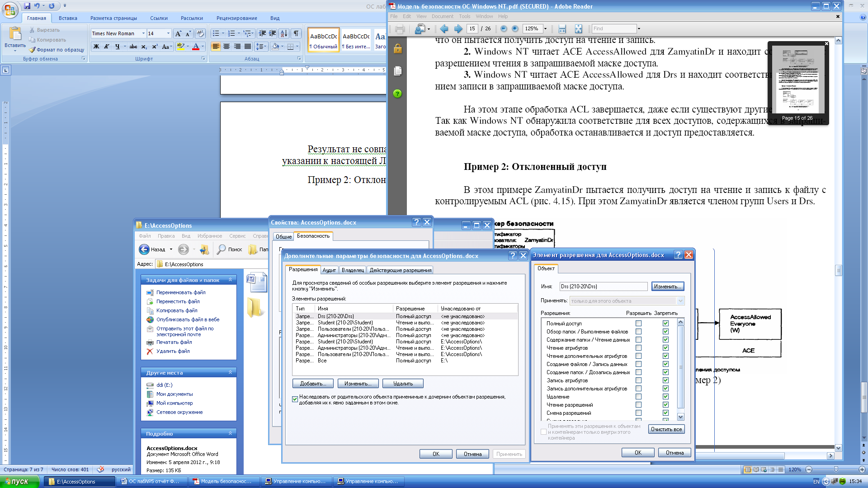
Task: Justify paragraph text in Word
Action: [248, 47]
